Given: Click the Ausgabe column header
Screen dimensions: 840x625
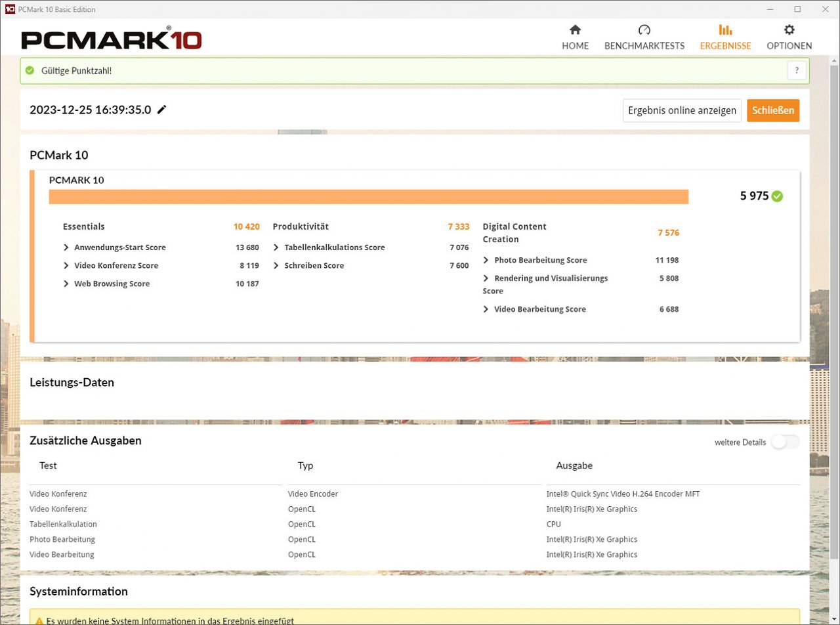Looking at the screenshot, I should [574, 465].
